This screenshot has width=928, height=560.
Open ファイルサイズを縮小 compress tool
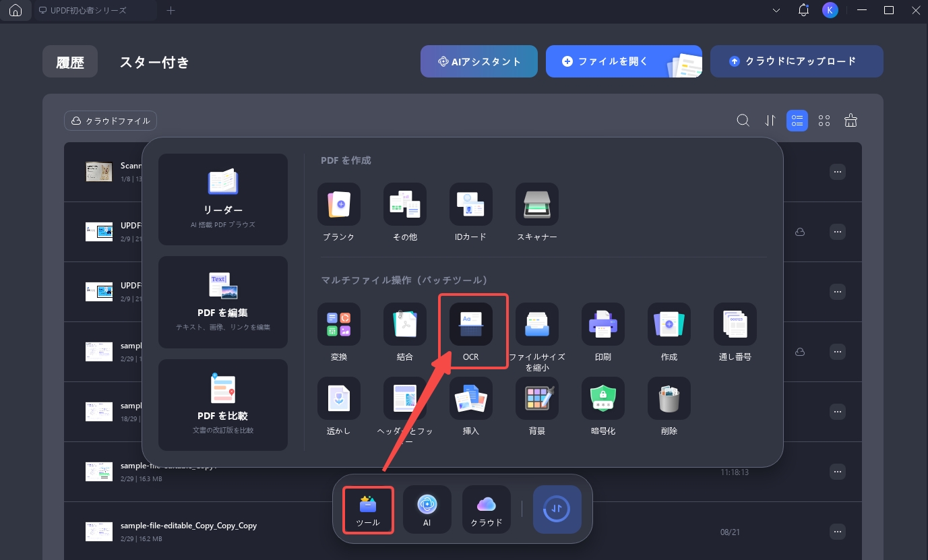[x=537, y=324]
